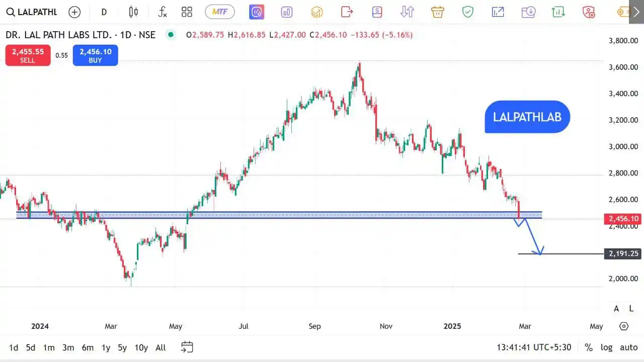Select the 1m time range
The width and height of the screenshot is (644, 362).
[x=49, y=347]
